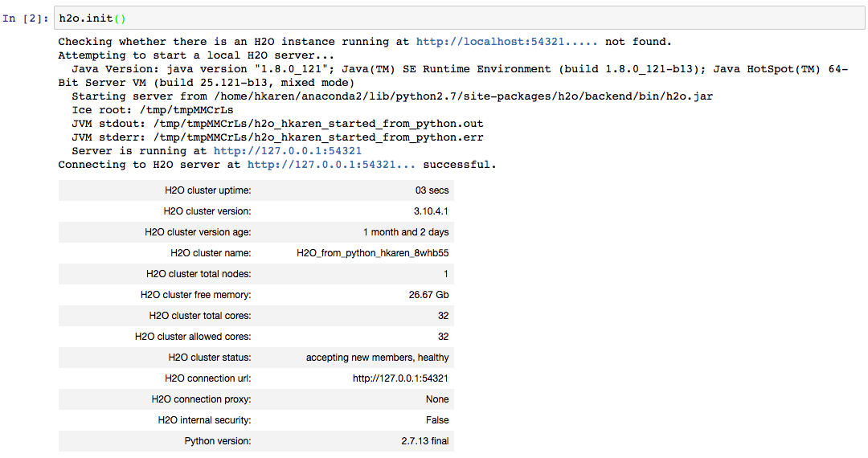Screen dimensions: 868x458
Task: Open the link after 'Server is running at'
Action: [x=287, y=151]
